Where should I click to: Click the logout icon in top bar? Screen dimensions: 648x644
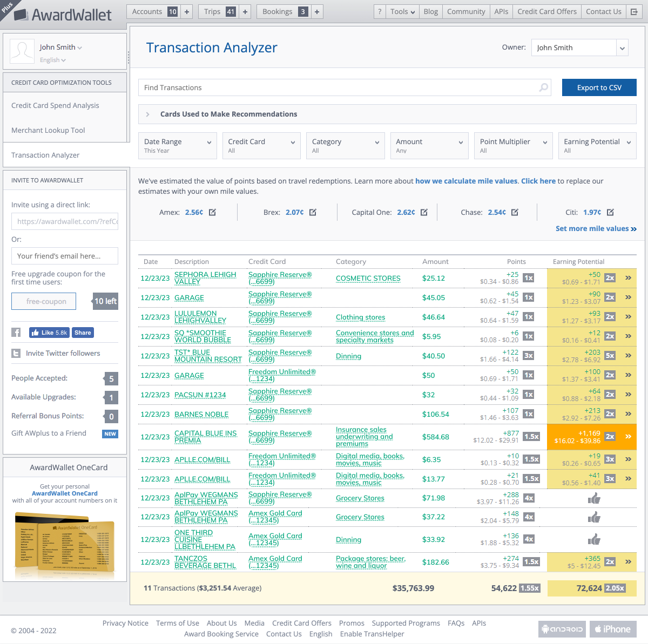(634, 11)
